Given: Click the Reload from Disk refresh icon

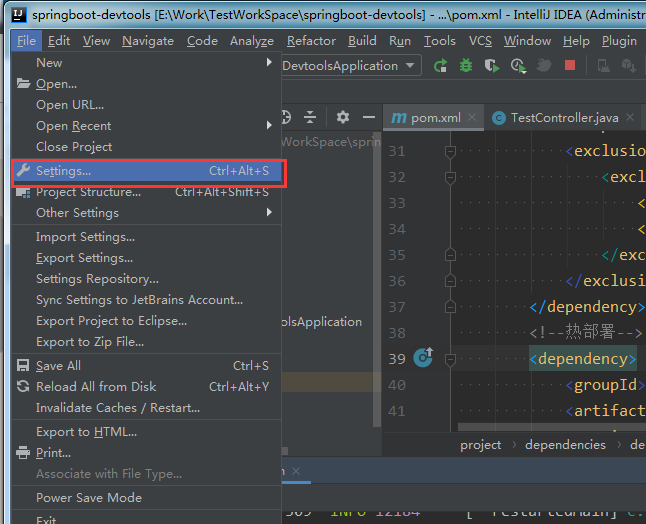Looking at the screenshot, I should 23,386.
